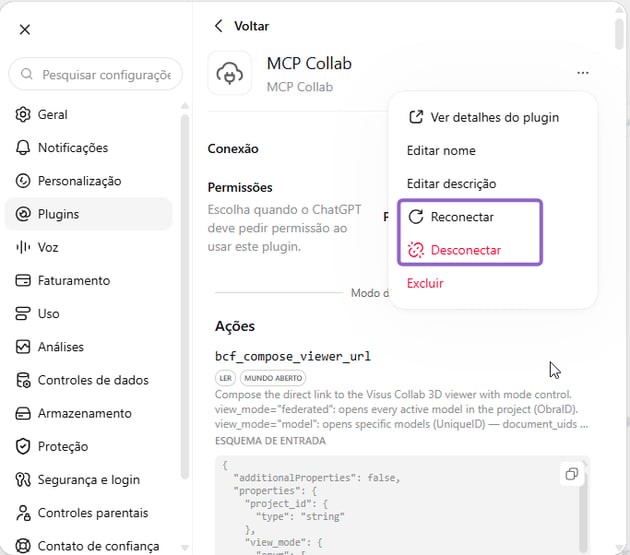Go back using the Voltar chevron
Screen dimensions: 630x555
(x=219, y=26)
